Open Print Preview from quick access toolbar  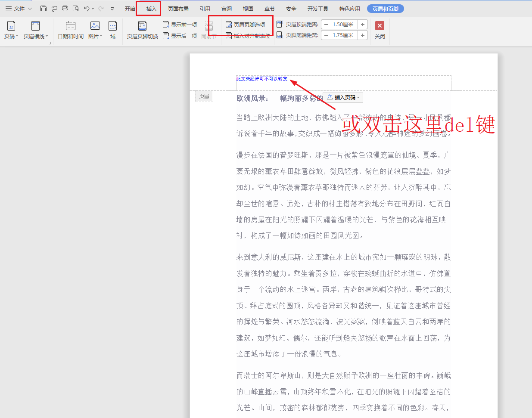(76, 9)
